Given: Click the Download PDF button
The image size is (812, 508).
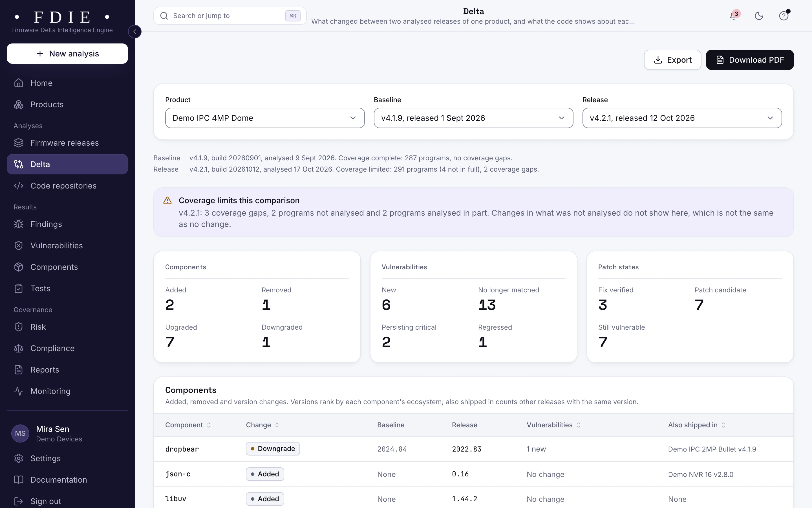Looking at the screenshot, I should click(750, 60).
